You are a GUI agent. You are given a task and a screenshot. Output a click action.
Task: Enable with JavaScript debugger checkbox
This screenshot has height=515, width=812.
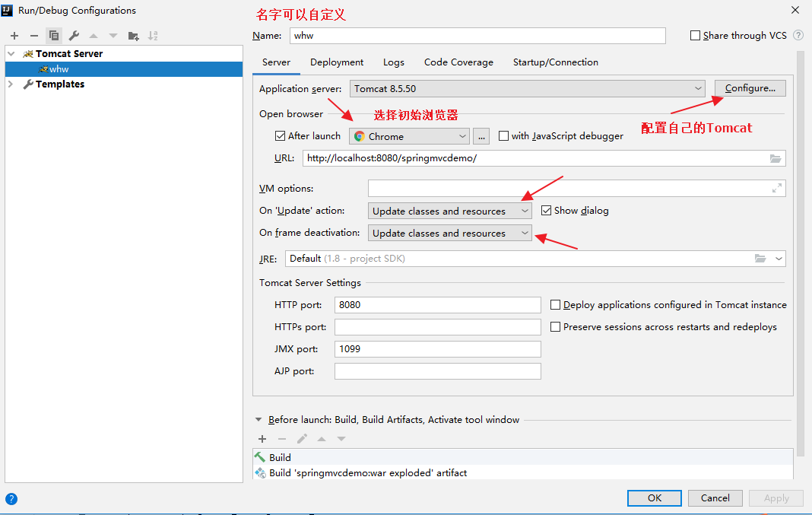click(x=503, y=135)
